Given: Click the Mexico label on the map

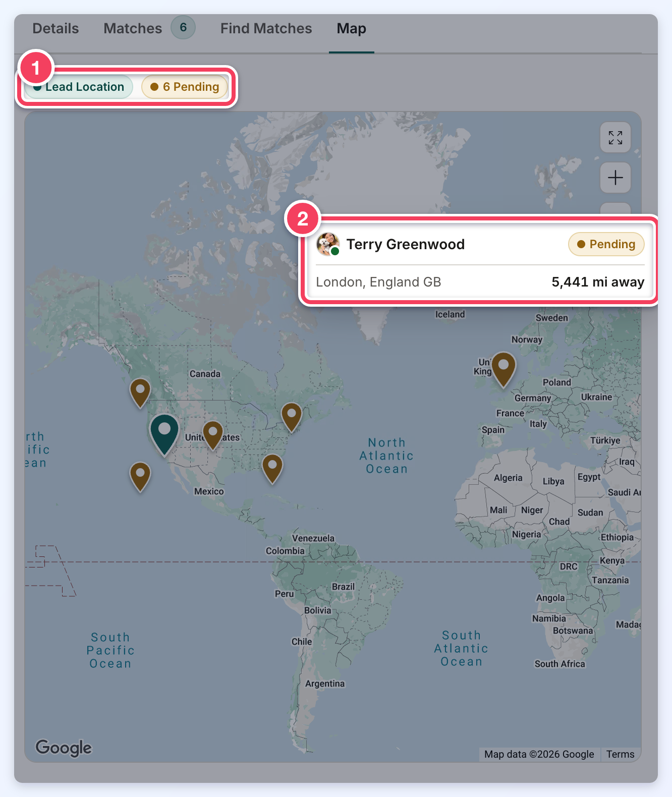Looking at the screenshot, I should coord(209,491).
